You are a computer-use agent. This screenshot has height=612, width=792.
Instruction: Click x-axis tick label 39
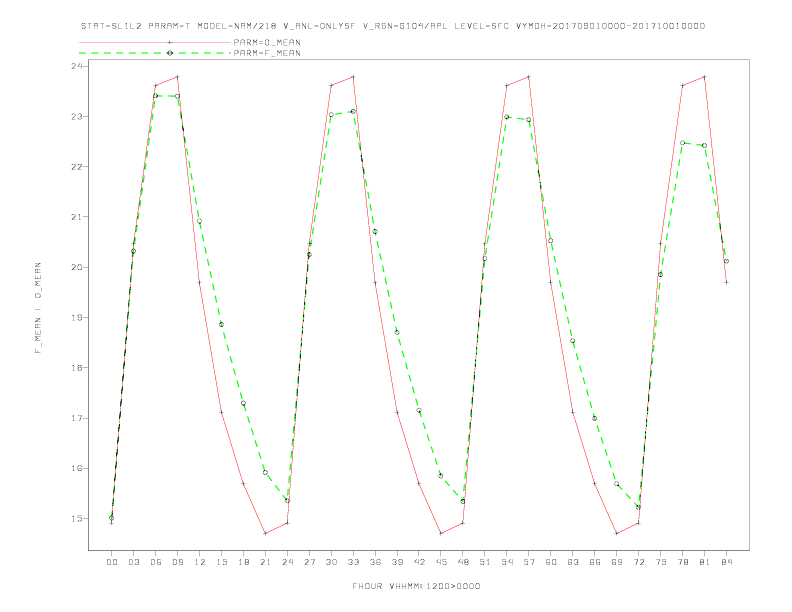pyautogui.click(x=397, y=562)
